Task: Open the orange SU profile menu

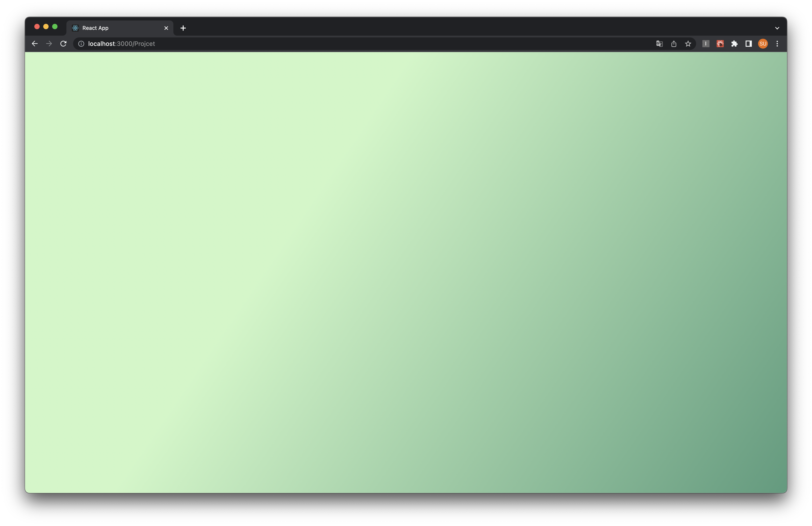Action: coord(763,44)
